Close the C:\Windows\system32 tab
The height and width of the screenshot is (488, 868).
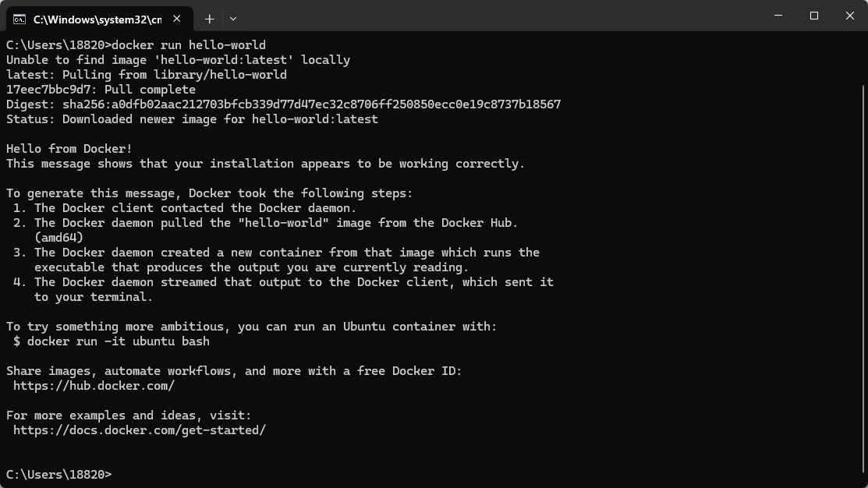180,19
